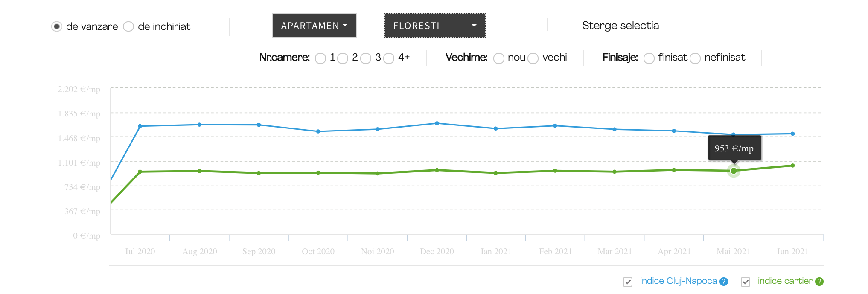Click the green Mai 2021 data point

(734, 171)
